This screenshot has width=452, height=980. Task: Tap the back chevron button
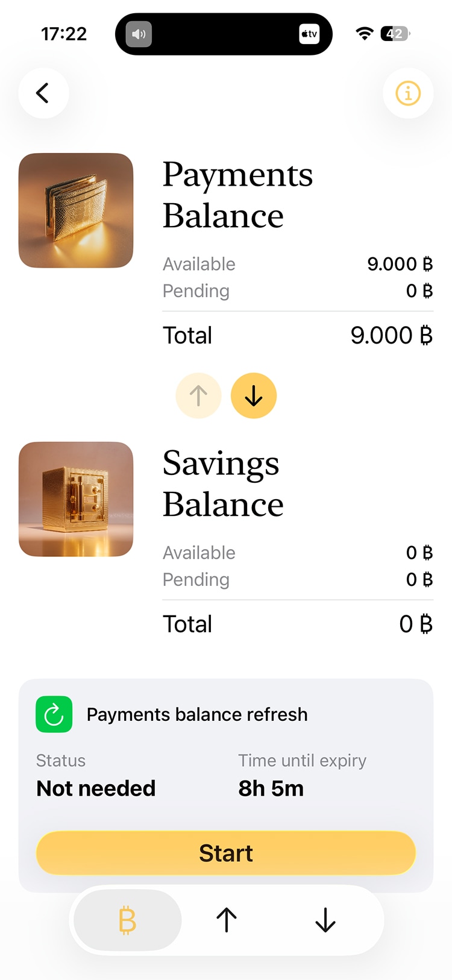pyautogui.click(x=43, y=93)
